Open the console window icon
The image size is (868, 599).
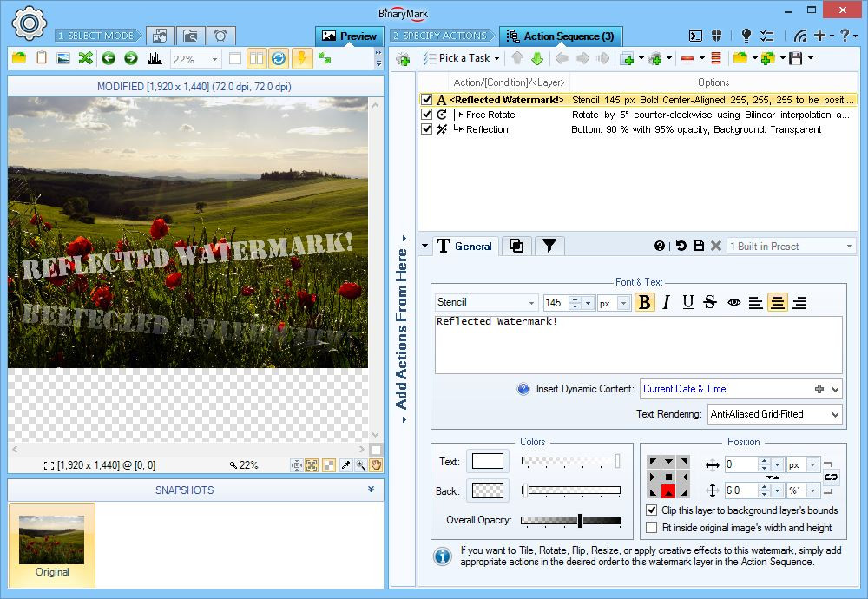pos(695,36)
